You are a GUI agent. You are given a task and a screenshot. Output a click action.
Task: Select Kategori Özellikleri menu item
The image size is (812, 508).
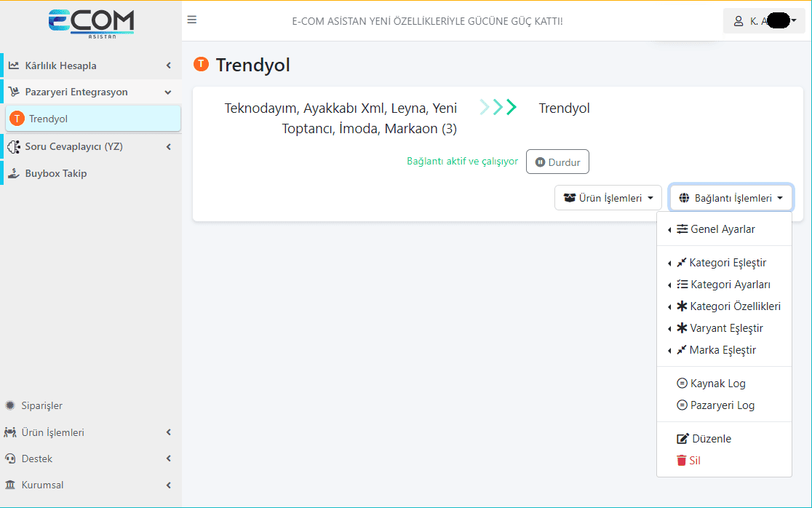tap(724, 306)
